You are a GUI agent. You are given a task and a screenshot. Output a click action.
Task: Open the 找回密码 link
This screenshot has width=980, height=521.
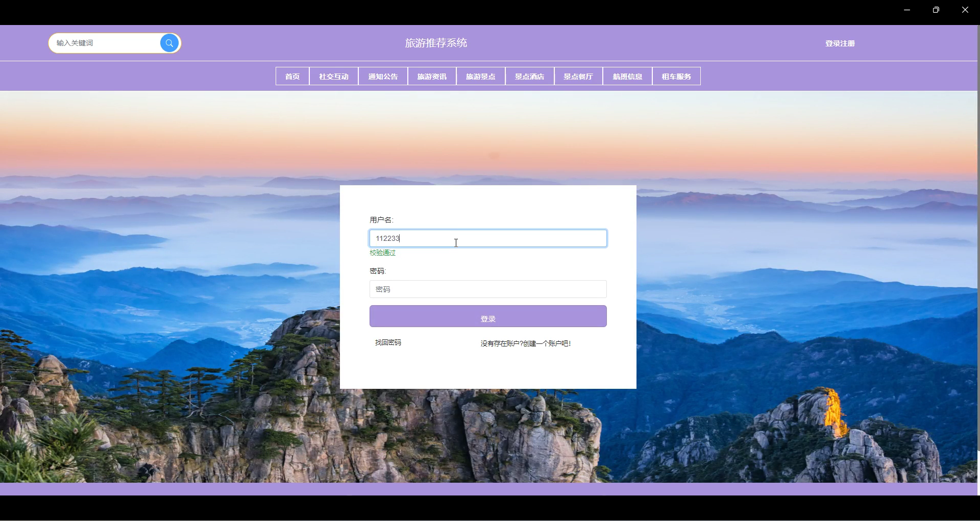click(388, 342)
